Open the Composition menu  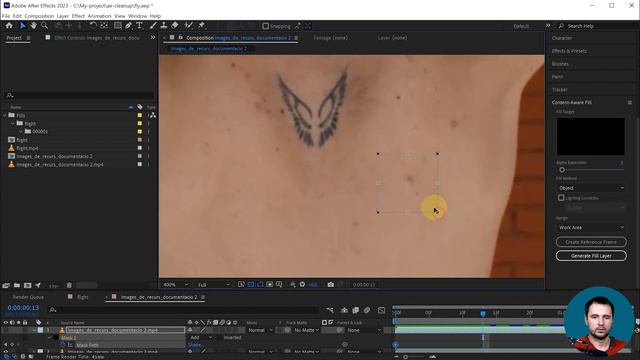[x=39, y=16]
